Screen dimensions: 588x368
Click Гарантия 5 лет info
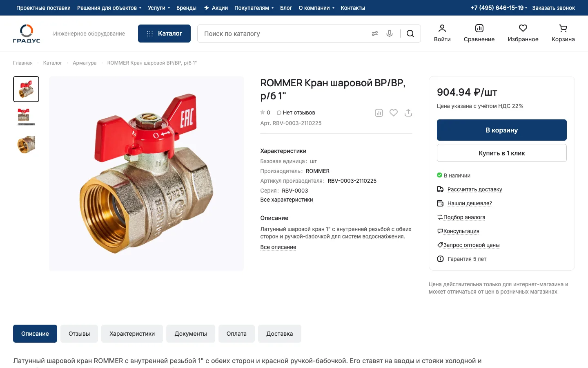(467, 259)
